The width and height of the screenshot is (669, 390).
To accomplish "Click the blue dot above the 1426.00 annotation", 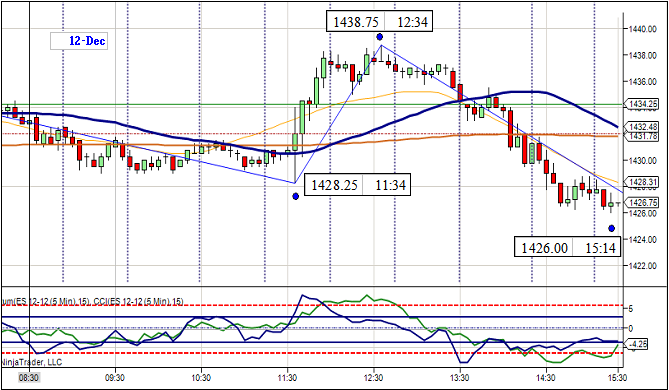I will coord(611,228).
